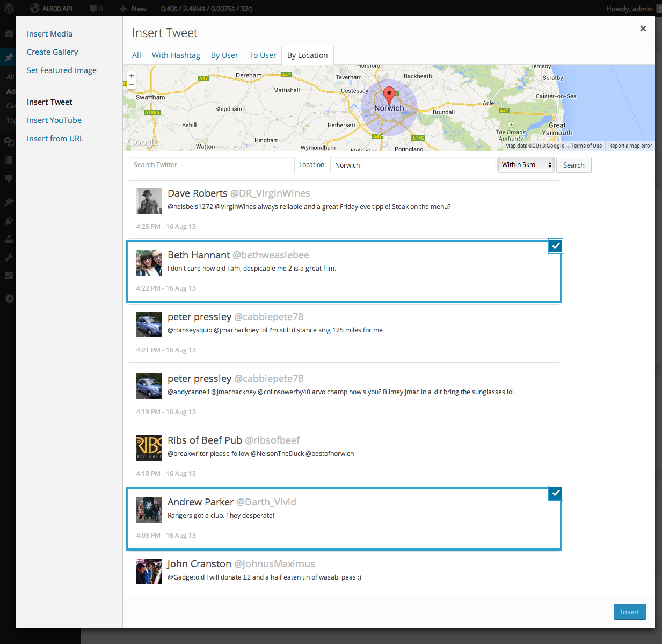
Task: Open the At800 API site menu
Action: [x=52, y=9]
